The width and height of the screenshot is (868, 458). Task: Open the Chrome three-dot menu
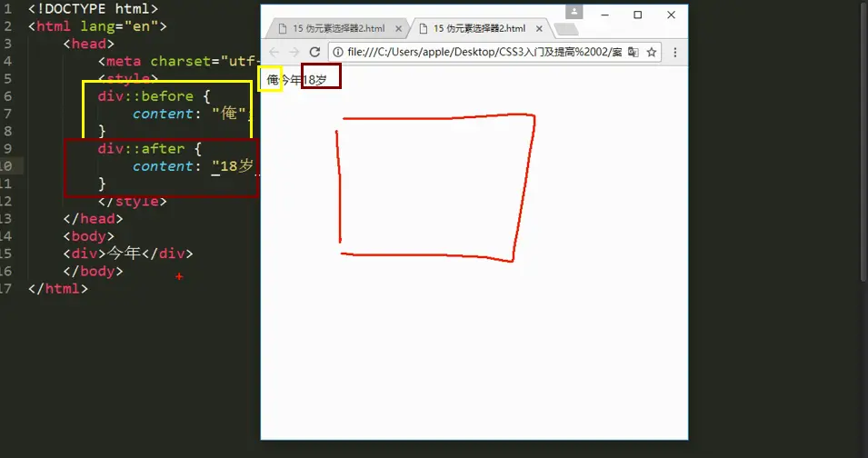point(674,52)
